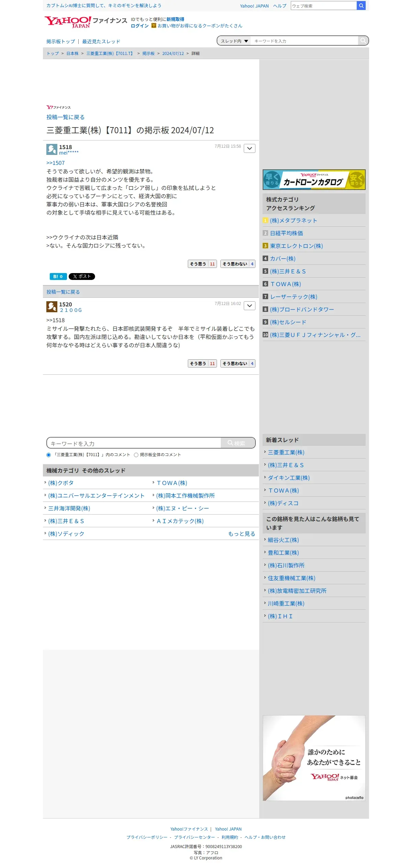Open 三井海洋開発(株) thread link
This screenshot has width=412, height=868.
[x=69, y=508]
